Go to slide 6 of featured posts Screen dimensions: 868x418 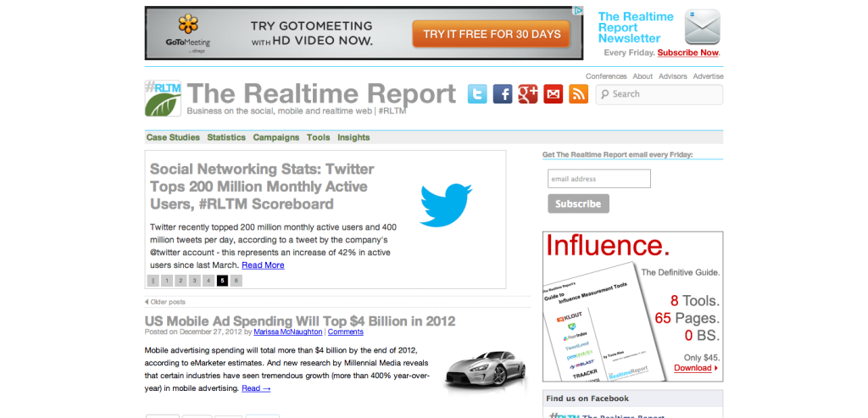click(236, 281)
